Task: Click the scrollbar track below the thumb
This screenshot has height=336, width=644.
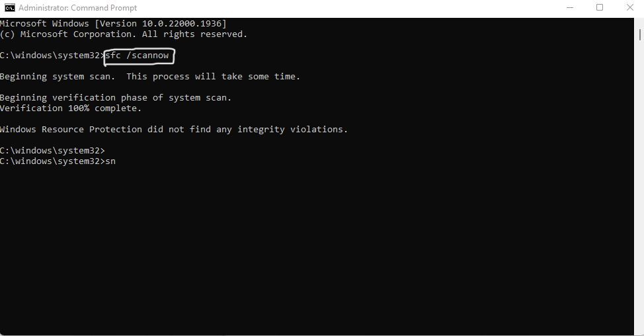Action: coord(639,185)
